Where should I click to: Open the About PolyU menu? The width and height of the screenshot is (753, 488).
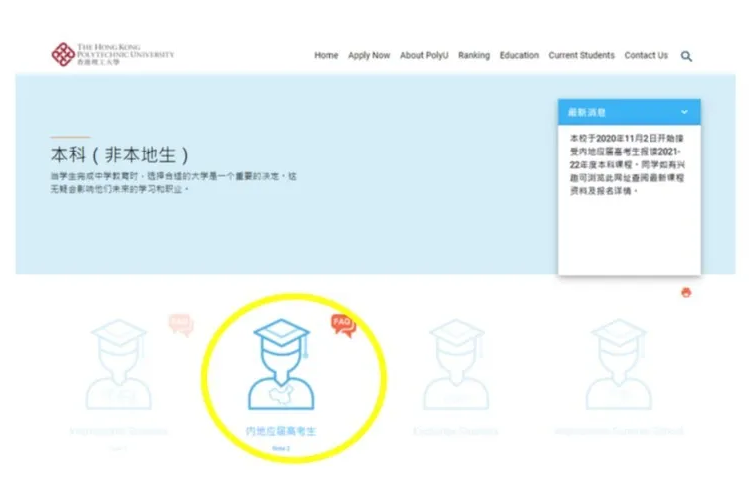pos(424,56)
